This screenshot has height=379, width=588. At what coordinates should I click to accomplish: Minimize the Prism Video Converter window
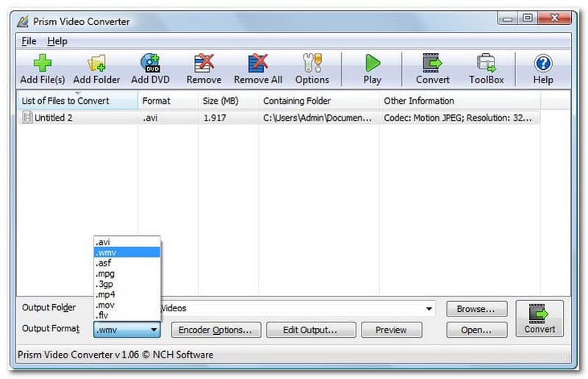click(x=508, y=18)
